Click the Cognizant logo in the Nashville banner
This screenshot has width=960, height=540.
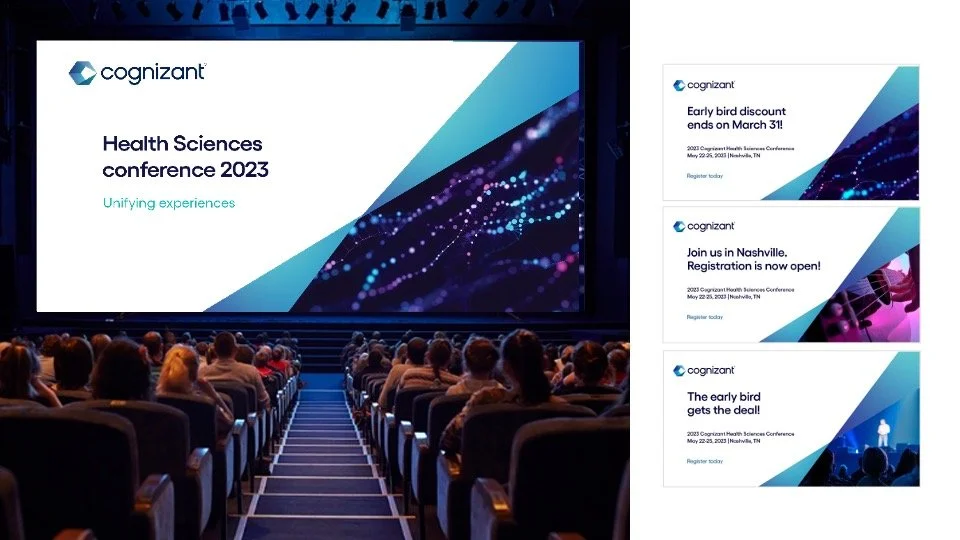click(703, 226)
